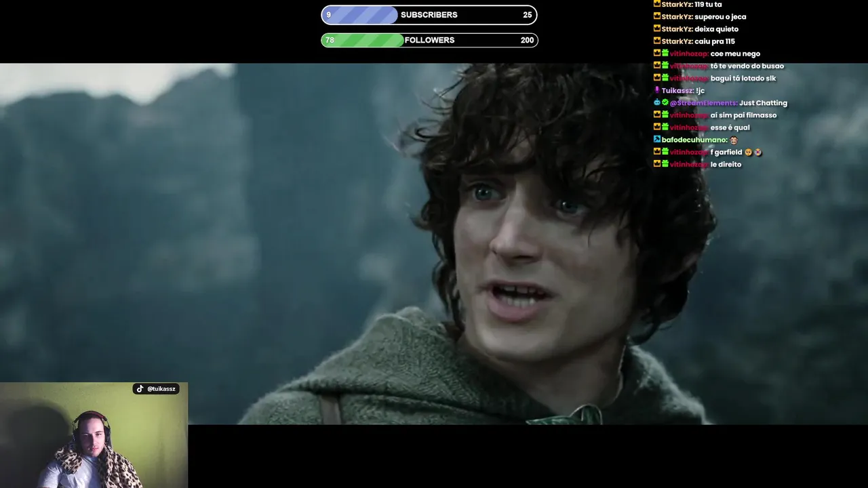Click the TikTok logo beside @tuikassz

[x=140, y=389]
